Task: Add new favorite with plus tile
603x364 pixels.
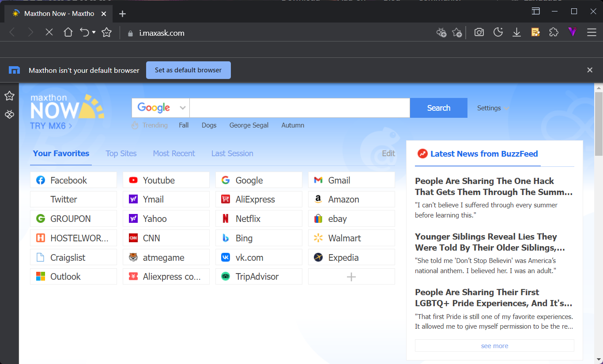Action: click(x=351, y=277)
